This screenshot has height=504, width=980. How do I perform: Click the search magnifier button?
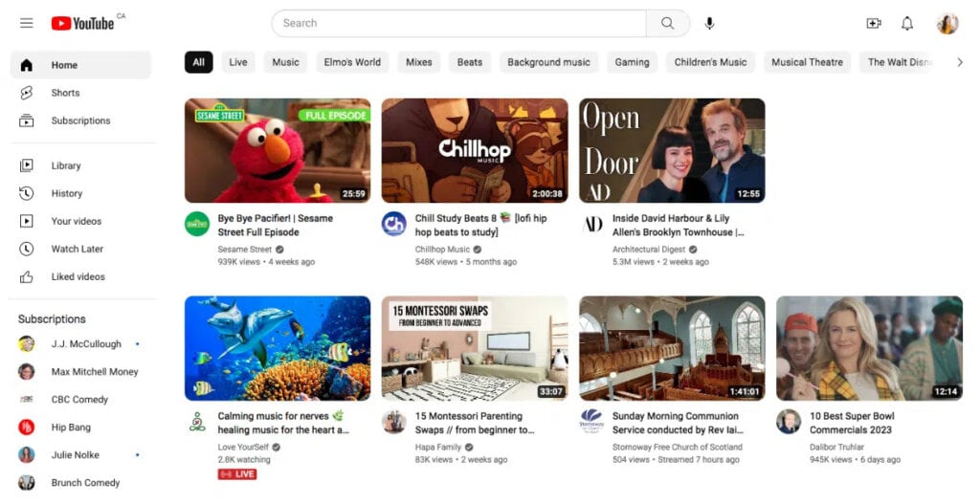tap(667, 23)
